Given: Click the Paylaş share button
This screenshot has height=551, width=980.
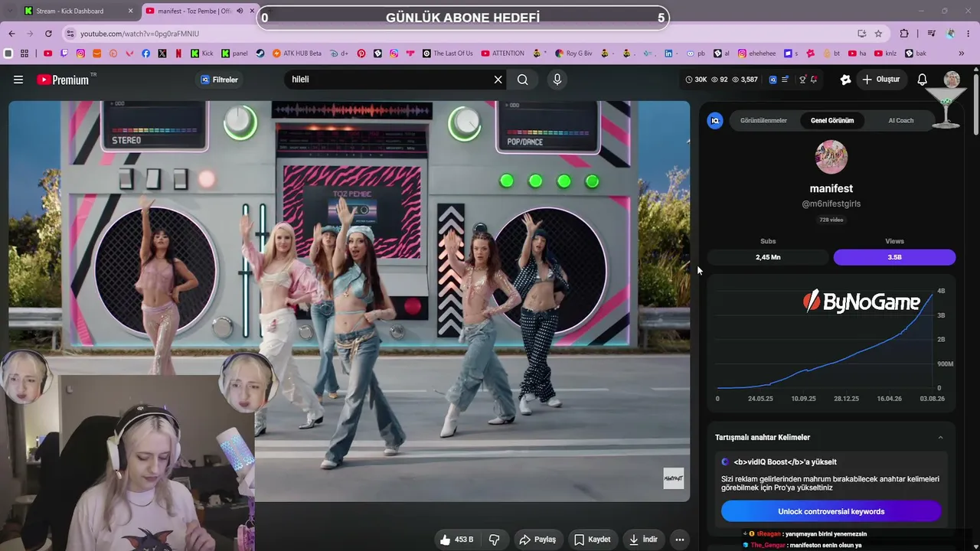Looking at the screenshot, I should click(x=537, y=540).
